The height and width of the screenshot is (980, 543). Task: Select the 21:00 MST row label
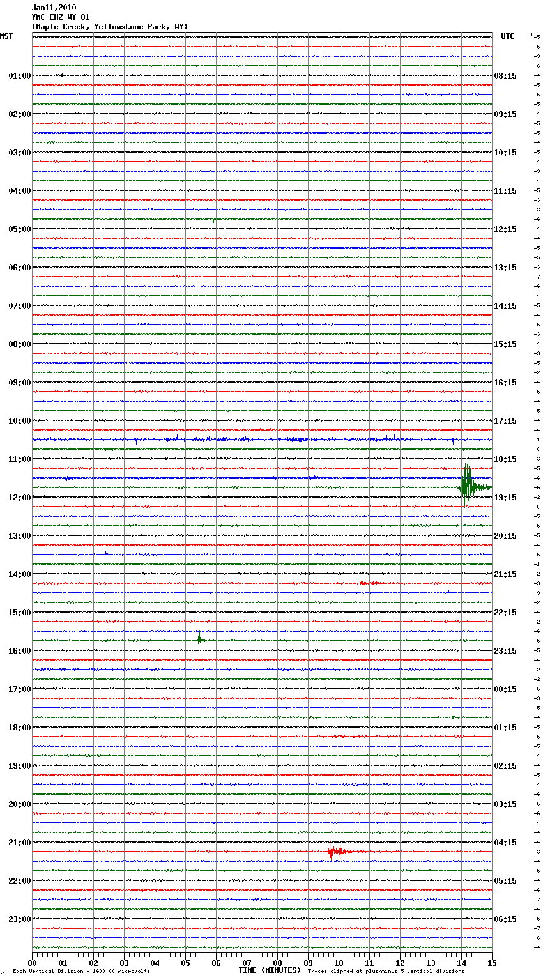pyautogui.click(x=20, y=843)
